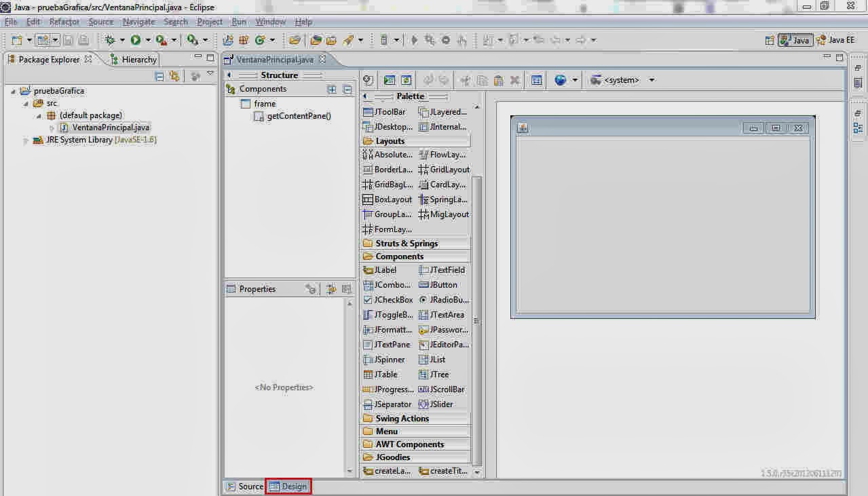This screenshot has height=496, width=868.
Task: Click inside the designed frame content pane
Action: [662, 225]
